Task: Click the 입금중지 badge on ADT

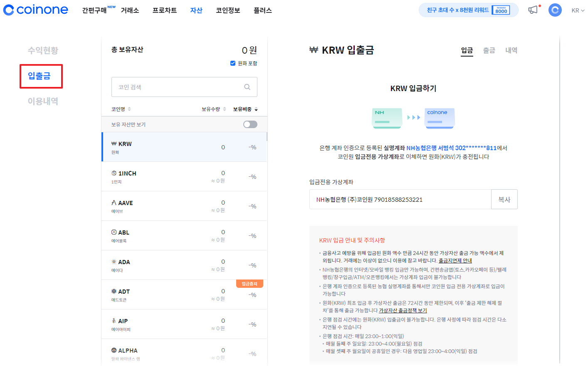Action: click(x=250, y=284)
